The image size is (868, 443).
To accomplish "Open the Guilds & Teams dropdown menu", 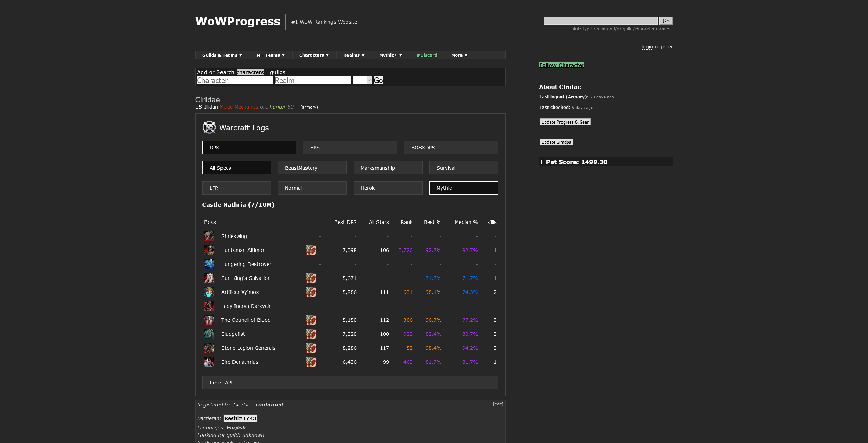I will [222, 55].
